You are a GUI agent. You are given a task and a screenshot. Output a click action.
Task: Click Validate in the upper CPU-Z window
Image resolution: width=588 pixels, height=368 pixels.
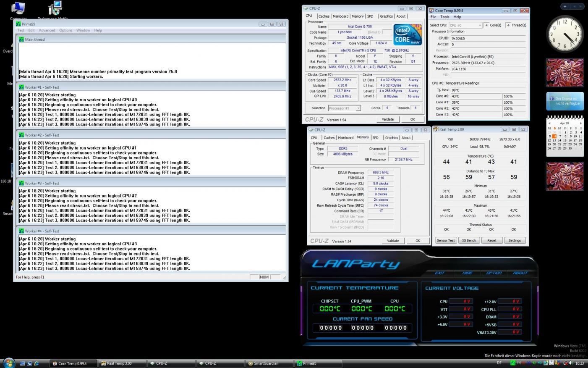[x=388, y=119]
